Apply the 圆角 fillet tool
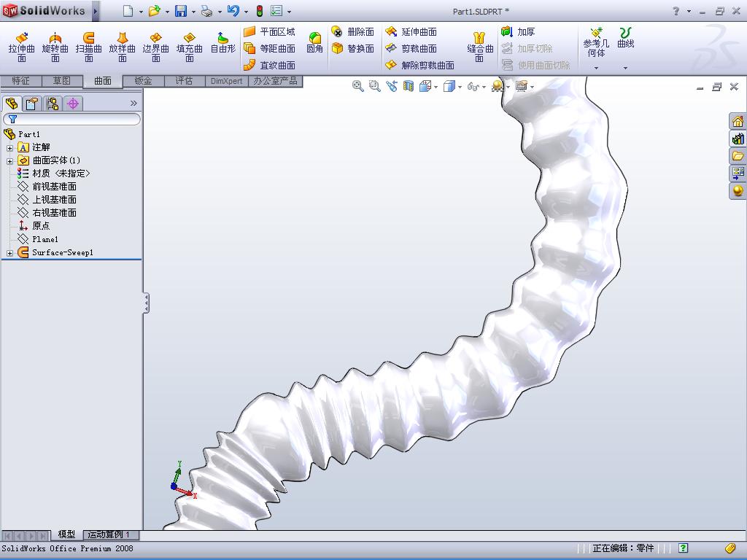 [x=314, y=42]
